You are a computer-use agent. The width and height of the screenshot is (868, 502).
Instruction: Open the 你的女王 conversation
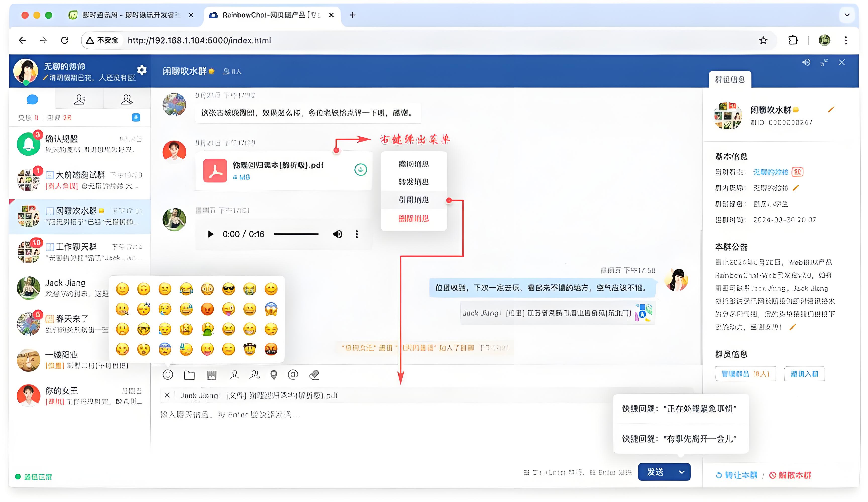click(80, 395)
